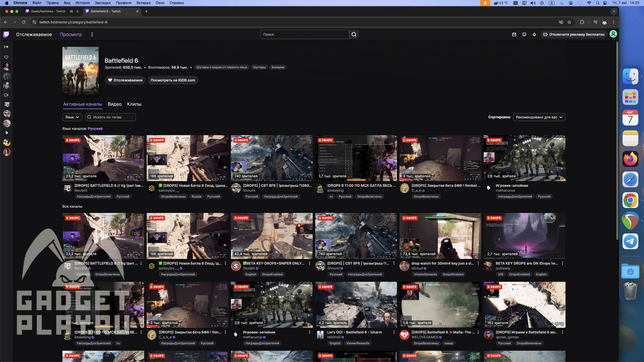644x362 pixels.
Task: Launch Telegram from the Dock
Action: (630, 241)
